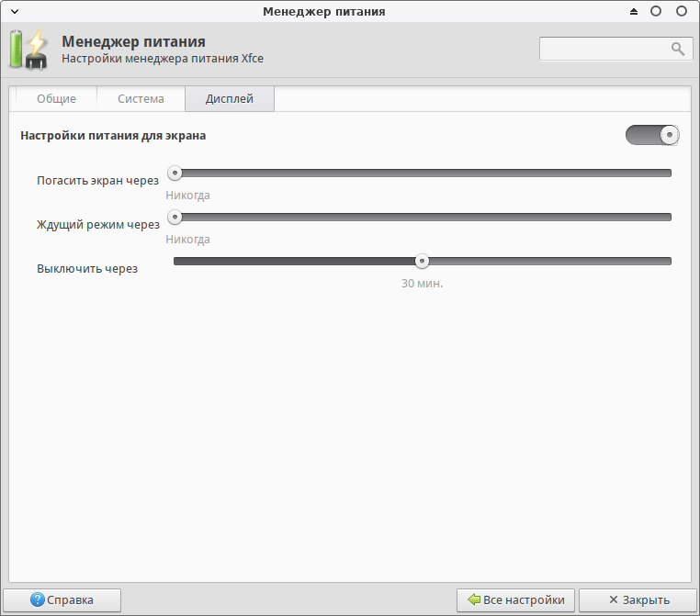The height and width of the screenshot is (616, 700).
Task: Click the Закрыть button label
Action: click(x=646, y=600)
